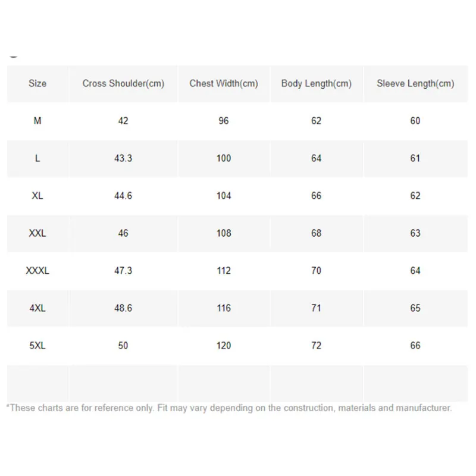Click the 43.3 cross shoulder value
Screen dimensions: 476x476
pyautogui.click(x=123, y=158)
